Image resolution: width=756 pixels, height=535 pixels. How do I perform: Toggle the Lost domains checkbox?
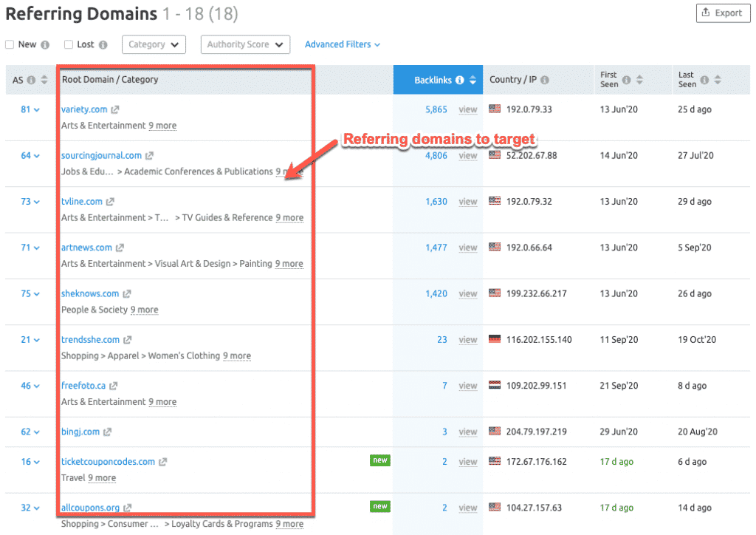tap(69, 45)
